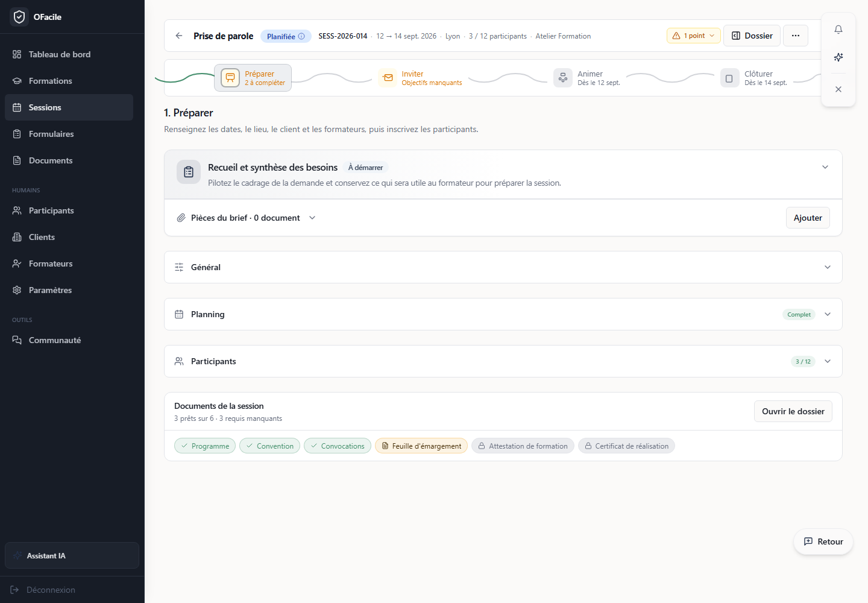Click the Clôturer step icon
This screenshot has height=603, width=868.
pyautogui.click(x=729, y=78)
